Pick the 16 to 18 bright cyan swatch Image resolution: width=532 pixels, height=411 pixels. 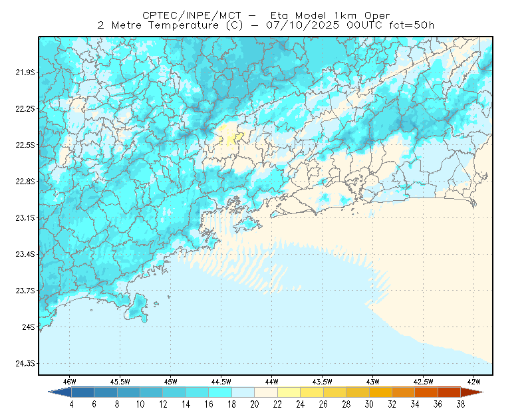(220, 392)
